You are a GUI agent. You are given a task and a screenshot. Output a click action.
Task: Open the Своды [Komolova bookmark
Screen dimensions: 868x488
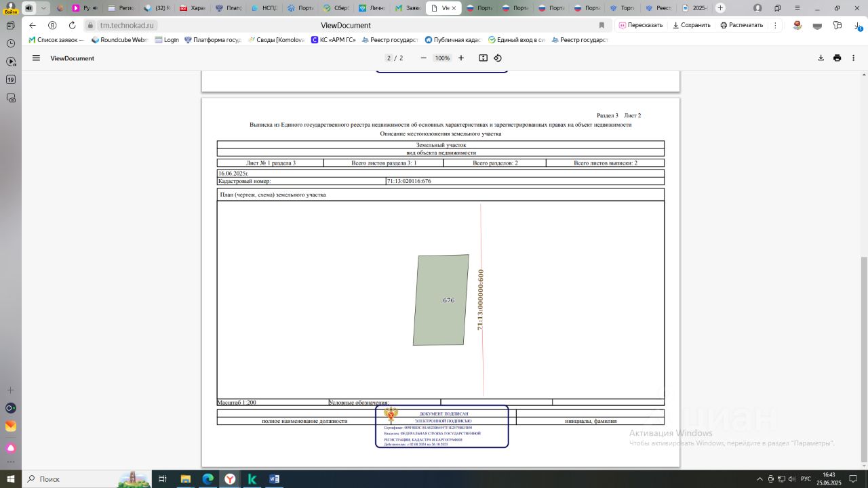(x=276, y=40)
